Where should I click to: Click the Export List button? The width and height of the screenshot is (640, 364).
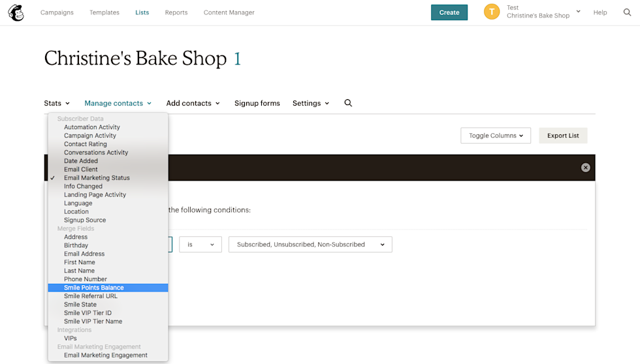(563, 136)
